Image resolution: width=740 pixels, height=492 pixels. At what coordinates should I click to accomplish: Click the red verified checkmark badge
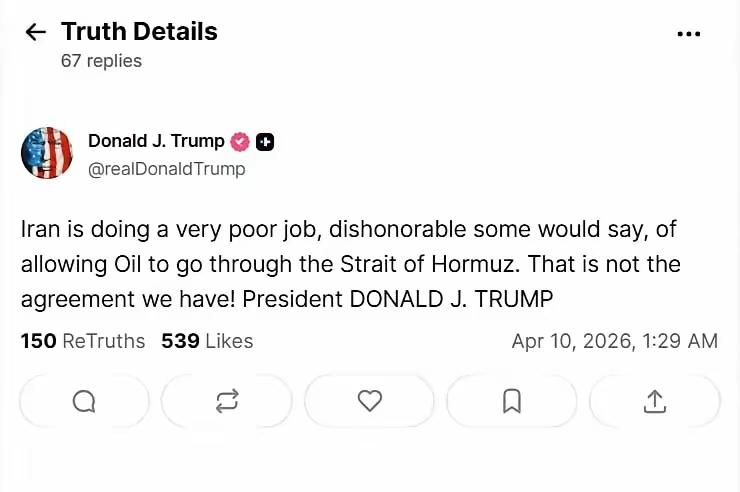point(241,142)
